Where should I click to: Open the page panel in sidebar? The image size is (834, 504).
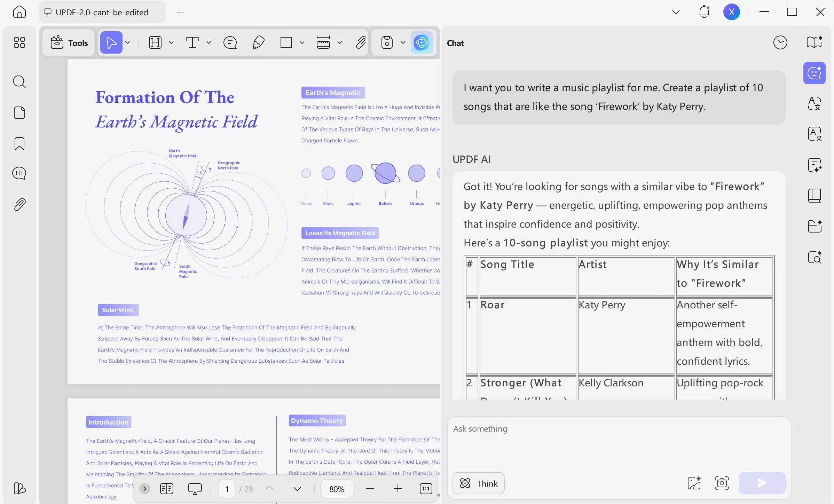(19, 113)
